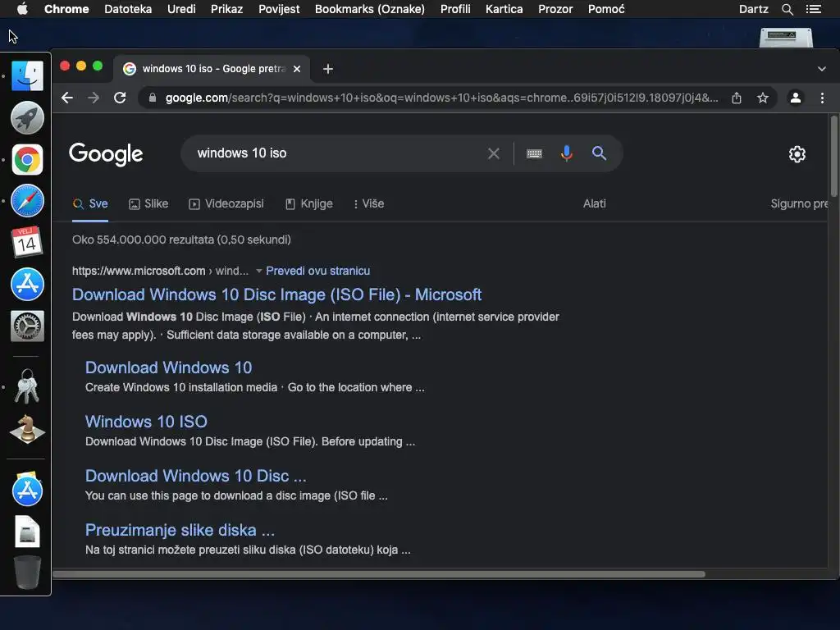Close the windows 10 iso tab
Viewport: 840px width, 630px height.
(x=297, y=69)
